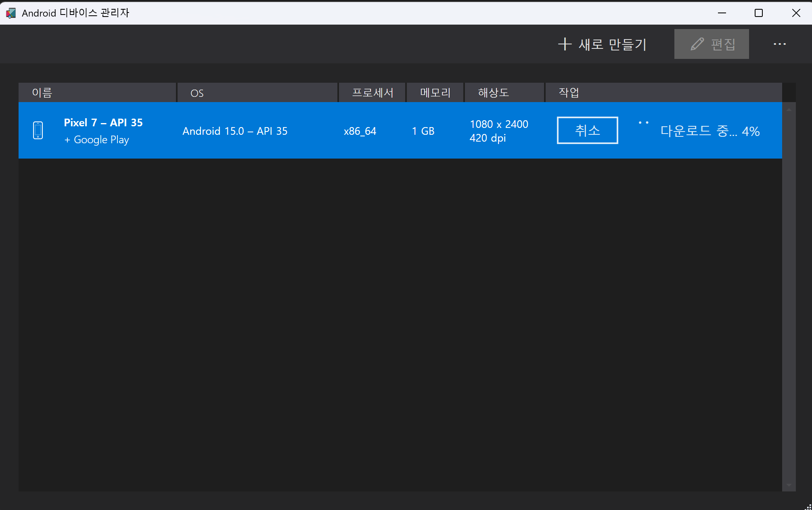This screenshot has height=510, width=812.
Task: Open the three-dot more options menu
Action: click(779, 44)
